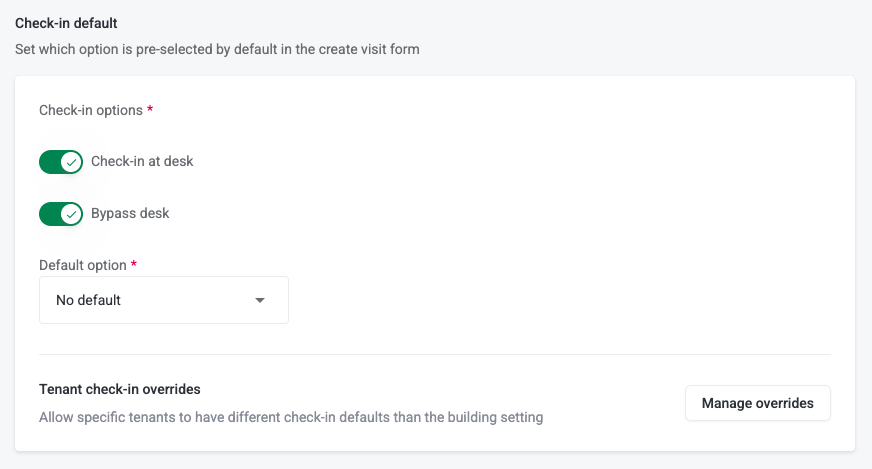The width and height of the screenshot is (872, 469).
Task: Click the 'Set which option is pre-selected' description
Action: [x=217, y=48]
